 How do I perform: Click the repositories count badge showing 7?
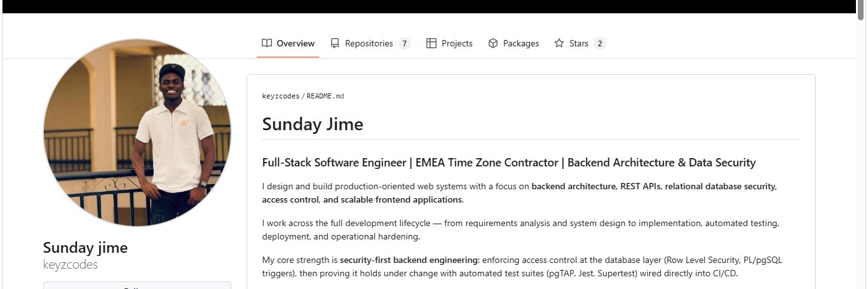tap(405, 43)
